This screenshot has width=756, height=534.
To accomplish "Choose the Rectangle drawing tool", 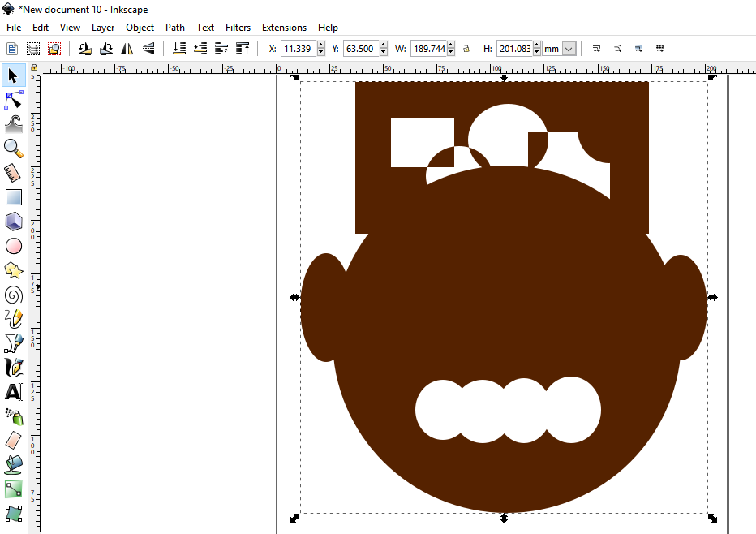I will coord(13,196).
